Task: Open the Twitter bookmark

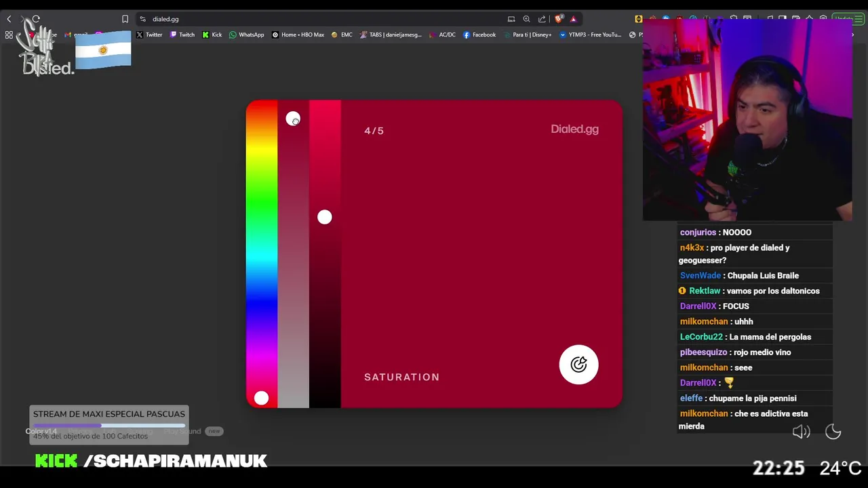Action: tap(149, 35)
